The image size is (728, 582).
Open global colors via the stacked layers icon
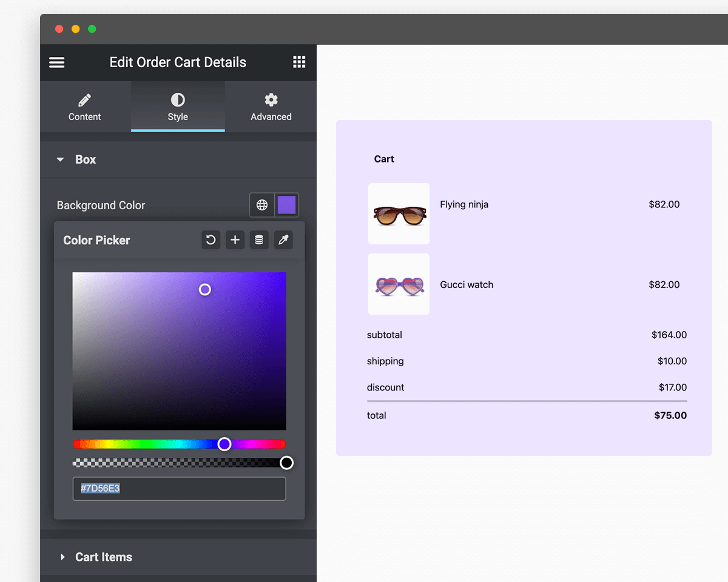point(259,239)
